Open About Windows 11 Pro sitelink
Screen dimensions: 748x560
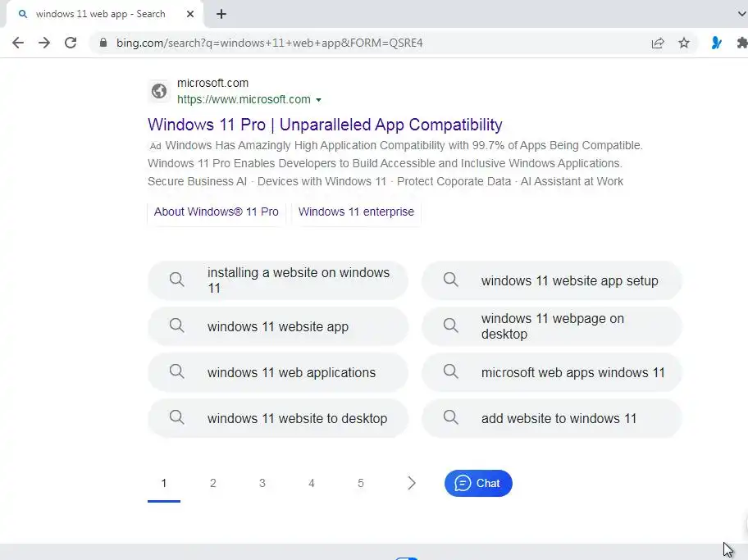tap(216, 212)
